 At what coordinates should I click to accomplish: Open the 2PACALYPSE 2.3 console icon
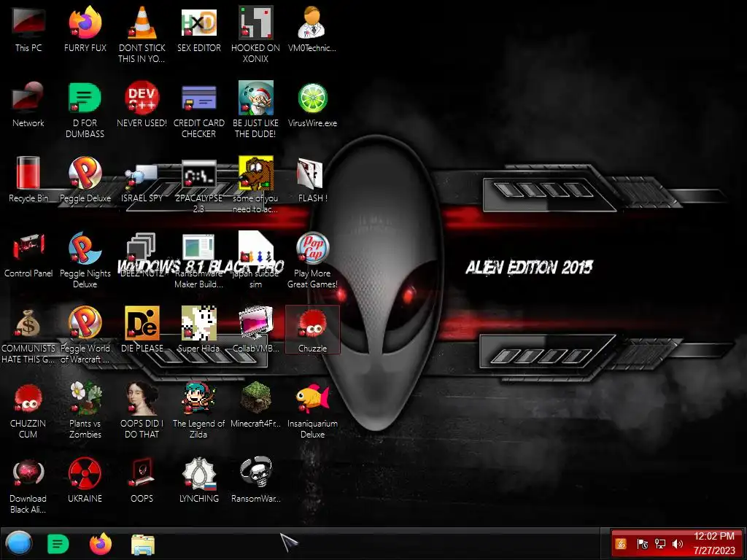pos(198,184)
